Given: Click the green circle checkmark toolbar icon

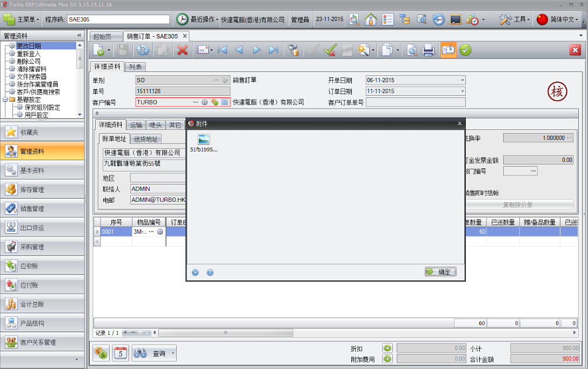Looking at the screenshot, I should (x=465, y=50).
